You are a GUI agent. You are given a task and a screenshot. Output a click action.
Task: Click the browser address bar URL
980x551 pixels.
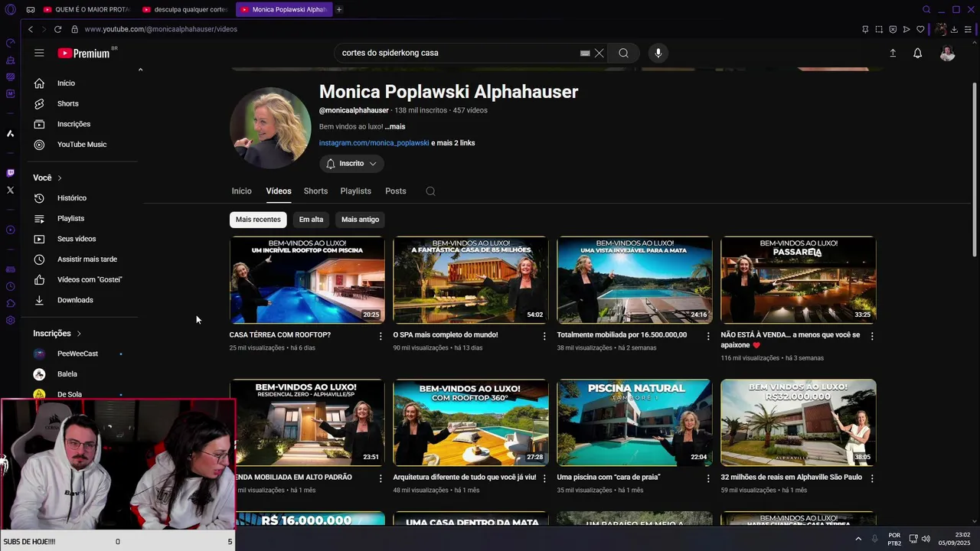161,29
